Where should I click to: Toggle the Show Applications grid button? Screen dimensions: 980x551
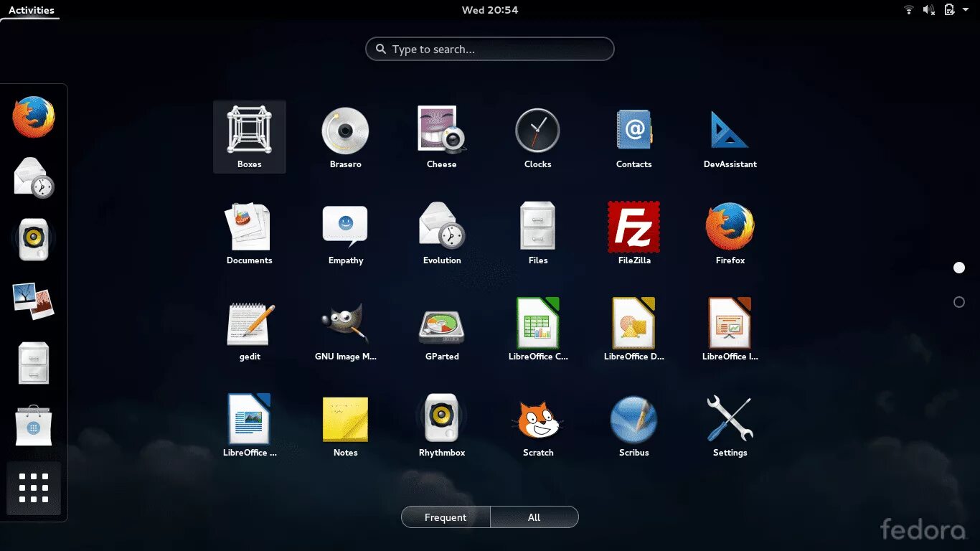point(34,488)
